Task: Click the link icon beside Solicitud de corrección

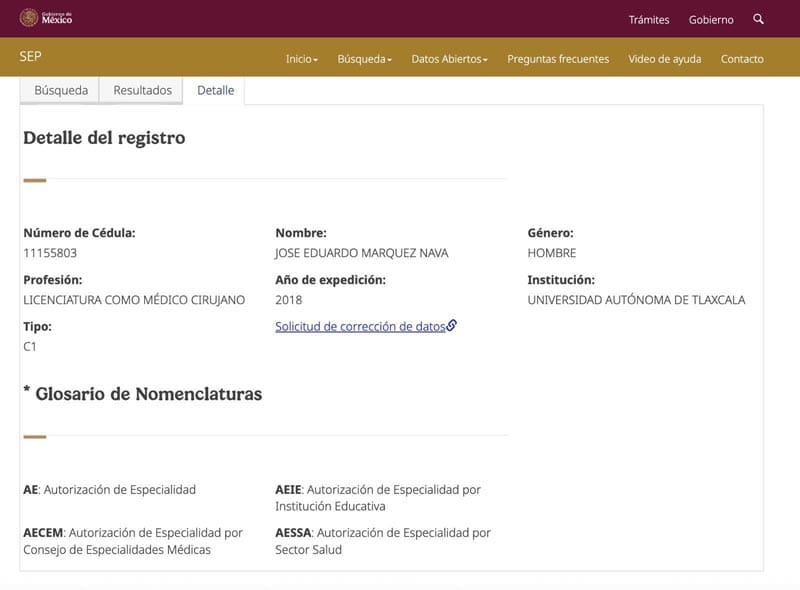Action: [452, 325]
